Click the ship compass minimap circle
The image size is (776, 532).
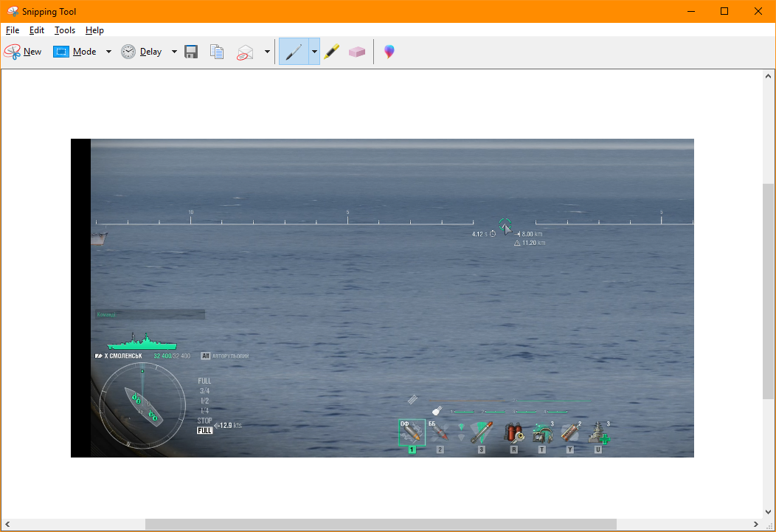click(142, 406)
